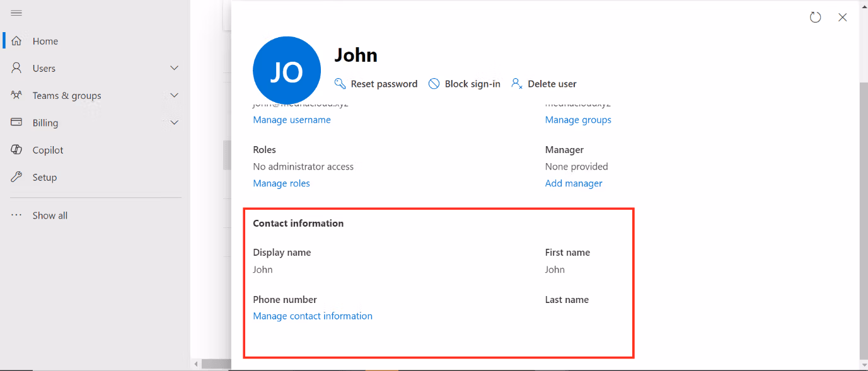Click John's JO profile avatar
The image size is (868, 371).
click(x=287, y=70)
